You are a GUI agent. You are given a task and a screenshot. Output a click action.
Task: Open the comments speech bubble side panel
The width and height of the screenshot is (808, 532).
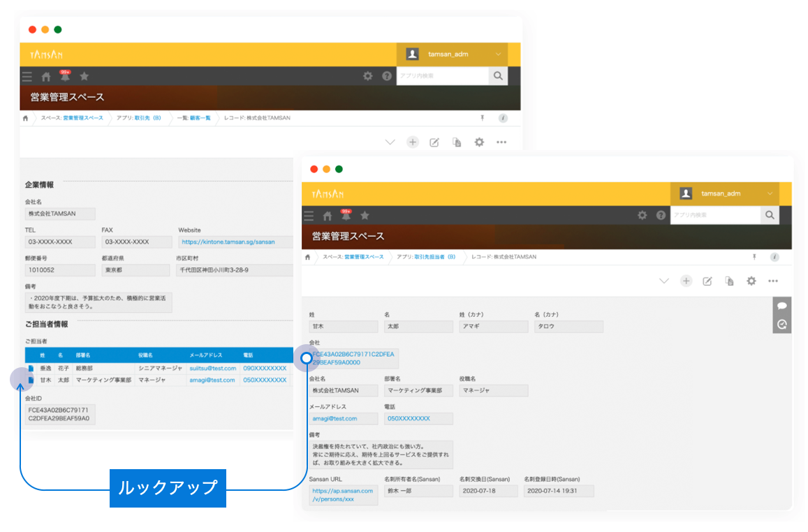pos(782,306)
